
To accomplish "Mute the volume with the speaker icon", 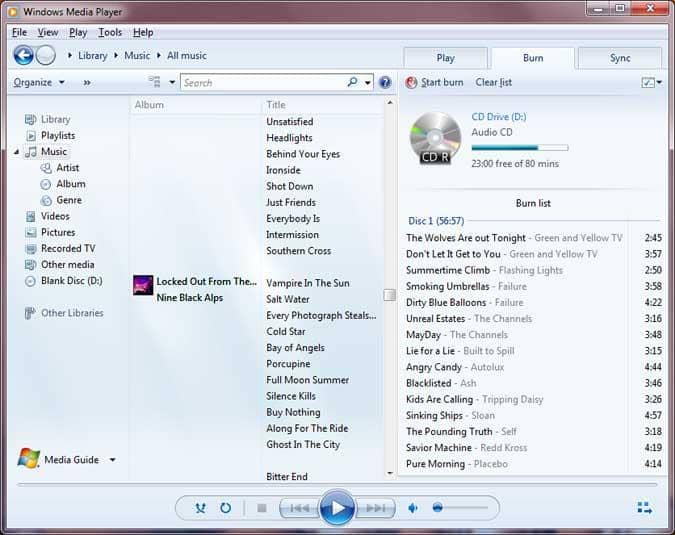I will point(412,508).
